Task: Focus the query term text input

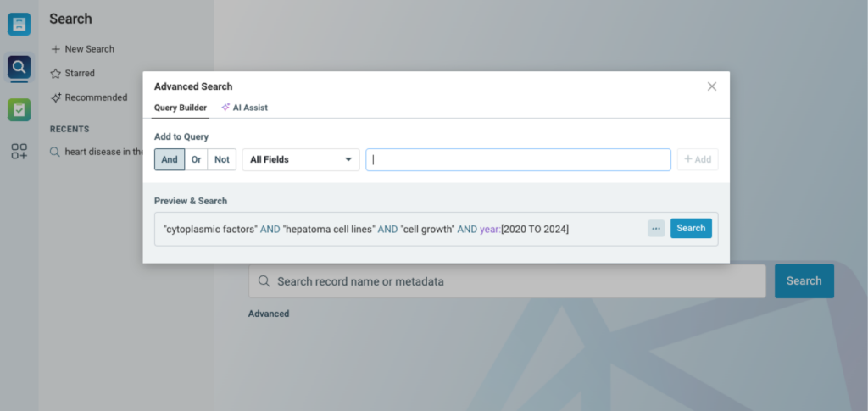Action: tap(518, 159)
